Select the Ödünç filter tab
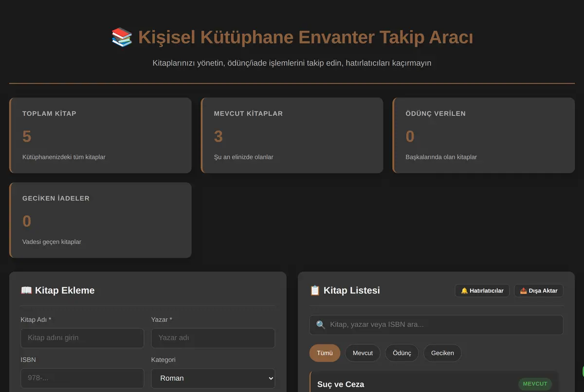584x392 pixels. (x=402, y=353)
